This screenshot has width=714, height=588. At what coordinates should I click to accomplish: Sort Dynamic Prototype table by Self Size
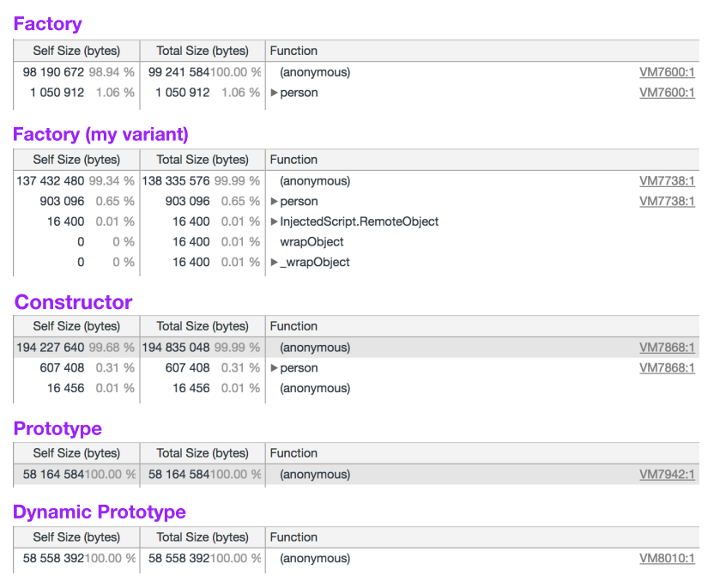[x=76, y=536]
